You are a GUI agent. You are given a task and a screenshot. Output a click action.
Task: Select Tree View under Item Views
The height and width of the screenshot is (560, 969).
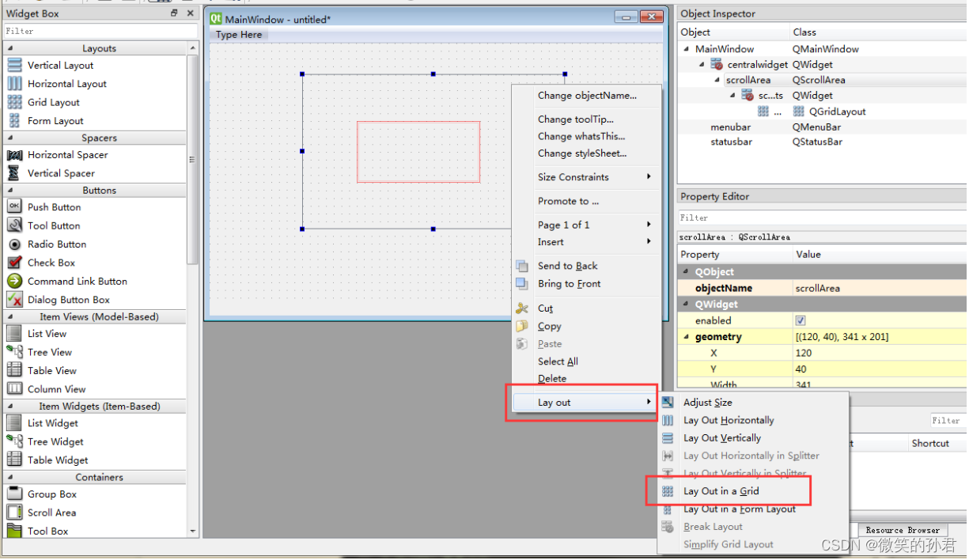click(51, 352)
